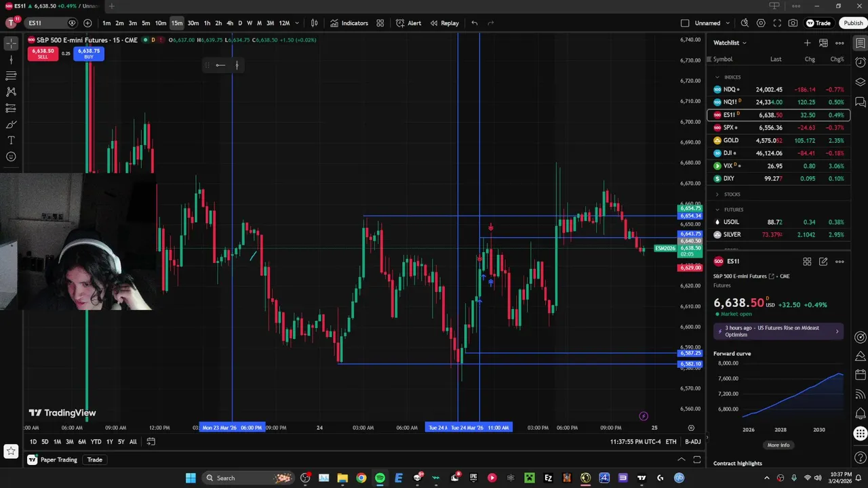This screenshot has height=488, width=868.
Task: Click the Windows taskbar Search box
Action: [248, 478]
